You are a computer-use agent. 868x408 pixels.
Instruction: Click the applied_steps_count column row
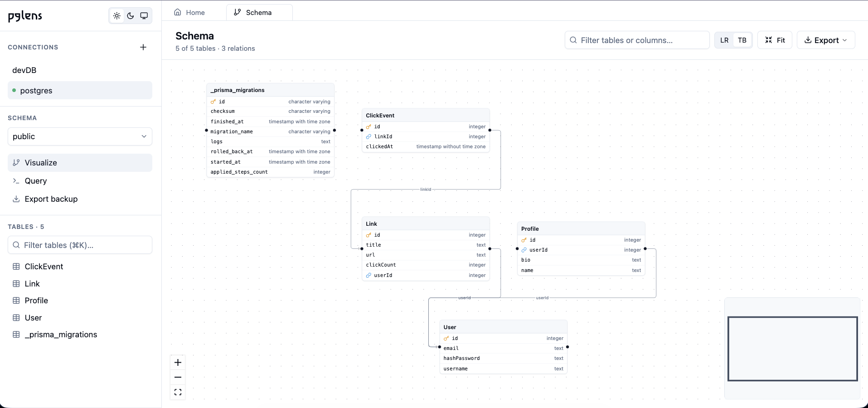click(x=270, y=172)
